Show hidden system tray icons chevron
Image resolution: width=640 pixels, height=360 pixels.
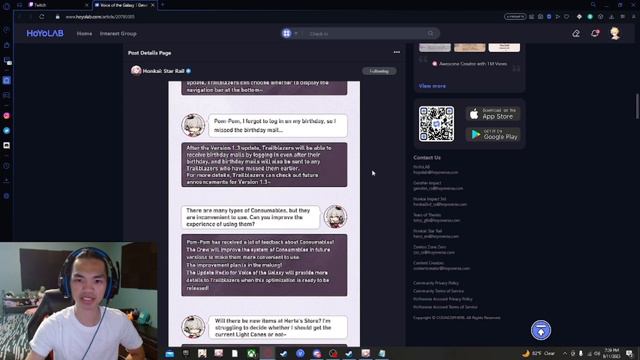[x=565, y=353]
